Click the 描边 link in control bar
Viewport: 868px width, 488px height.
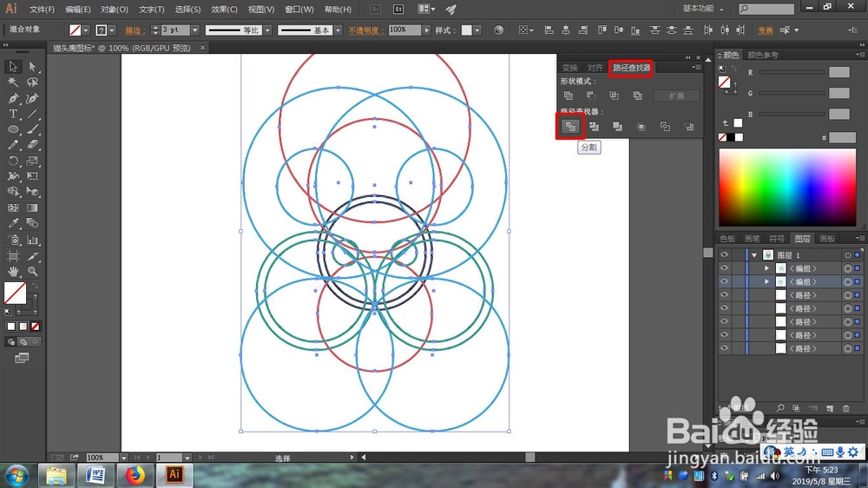tap(135, 30)
